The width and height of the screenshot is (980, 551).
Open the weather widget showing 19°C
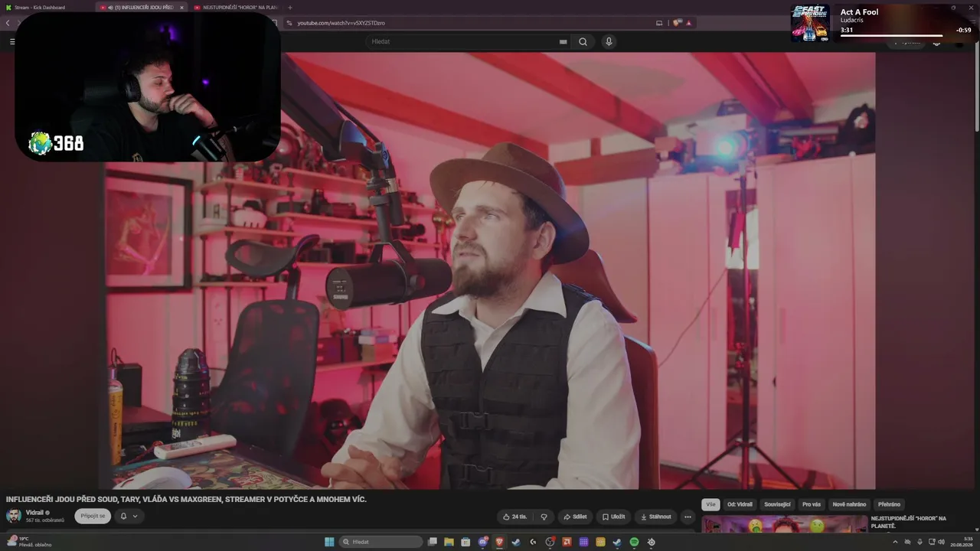click(x=29, y=542)
